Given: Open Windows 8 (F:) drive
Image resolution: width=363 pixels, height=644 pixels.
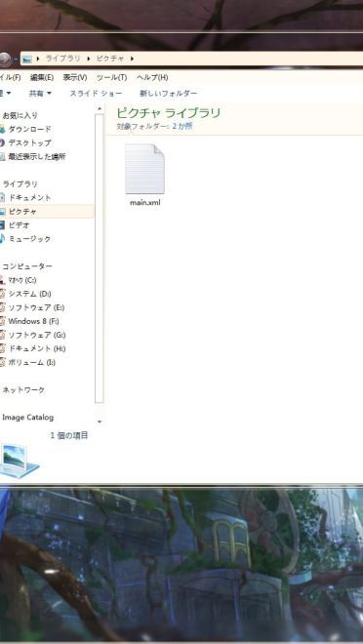Looking at the screenshot, I should tap(34, 321).
